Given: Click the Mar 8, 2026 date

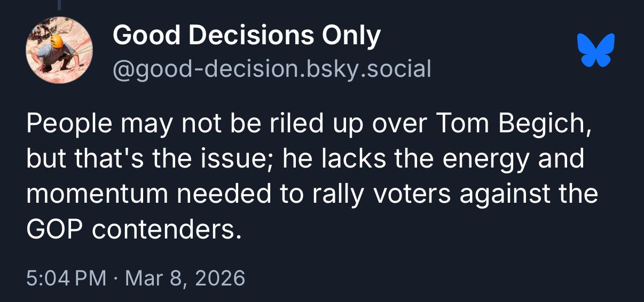Looking at the screenshot, I should (x=185, y=278).
